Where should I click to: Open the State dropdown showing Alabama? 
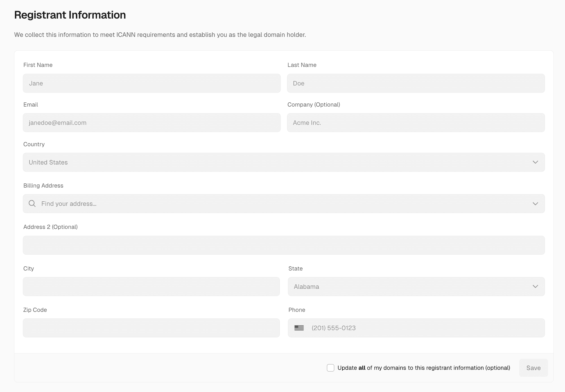tap(416, 286)
